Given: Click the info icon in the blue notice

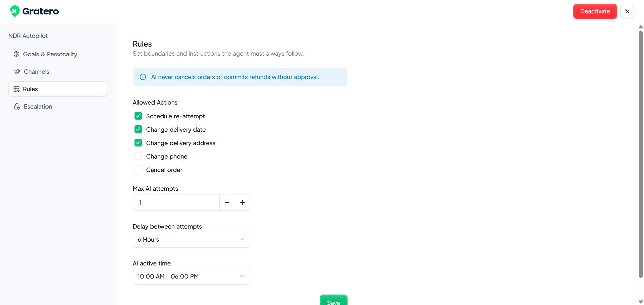Looking at the screenshot, I should 143,77.
